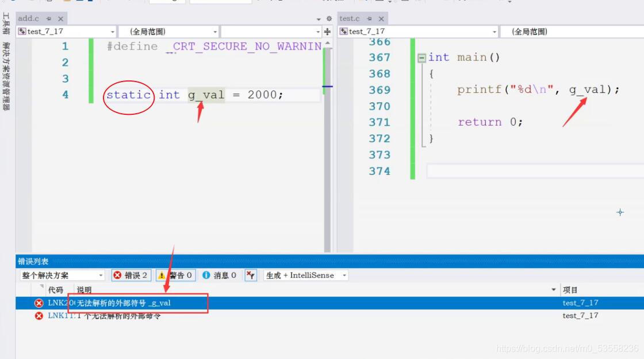
Task: Click the value 2000 in add.c
Action: pos(262,95)
